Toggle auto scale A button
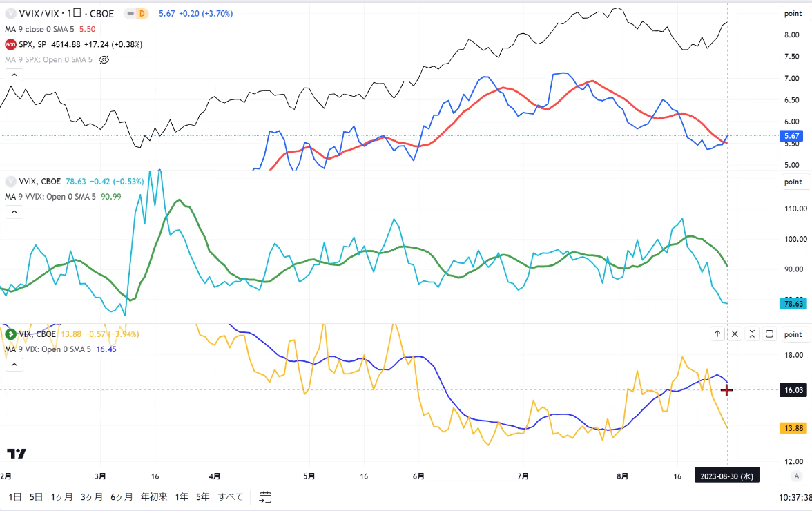The width and height of the screenshot is (812, 511). click(796, 476)
